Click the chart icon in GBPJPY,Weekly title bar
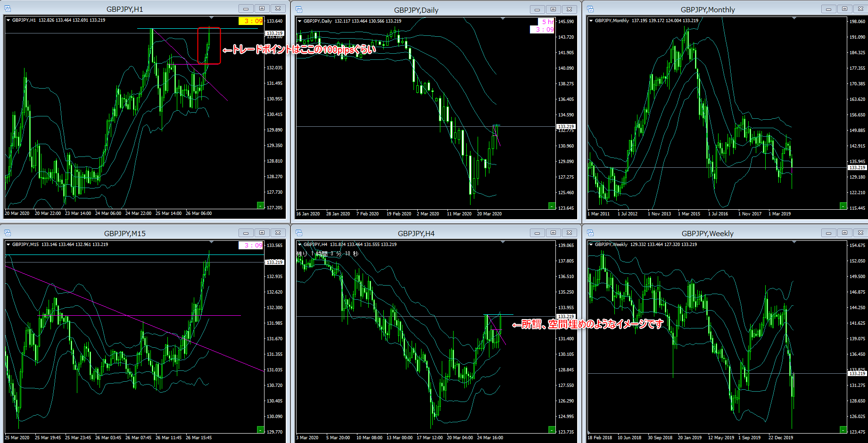The width and height of the screenshot is (868, 443). tap(590, 233)
